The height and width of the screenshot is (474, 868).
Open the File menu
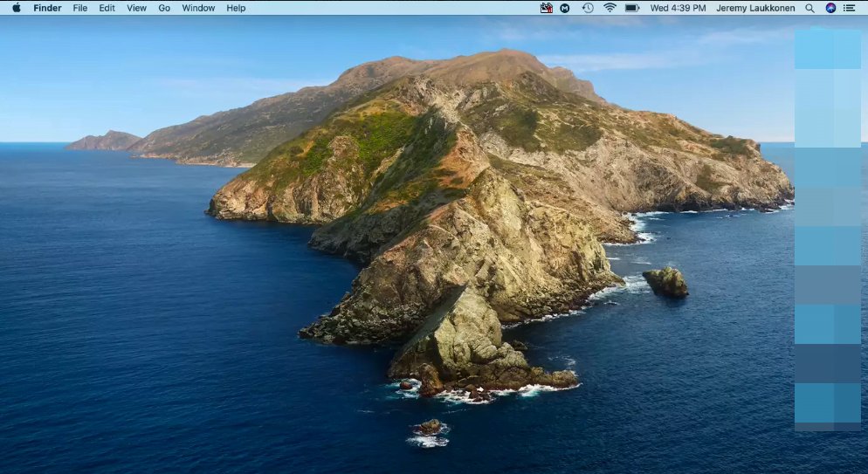pos(79,8)
